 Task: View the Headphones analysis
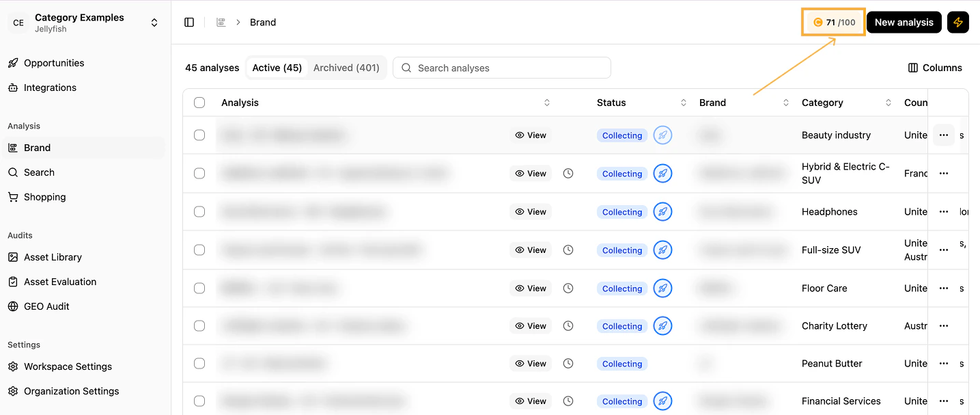pos(531,212)
